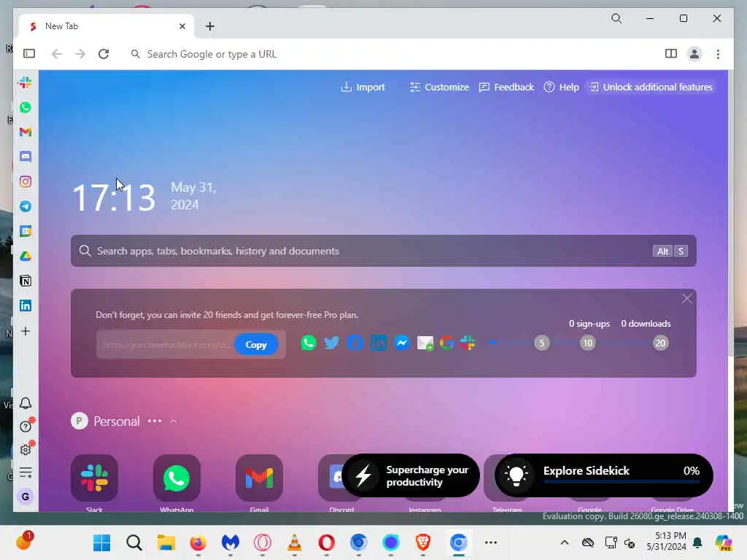Share invite via email envelope icon
747x560 pixels.
[x=425, y=343]
